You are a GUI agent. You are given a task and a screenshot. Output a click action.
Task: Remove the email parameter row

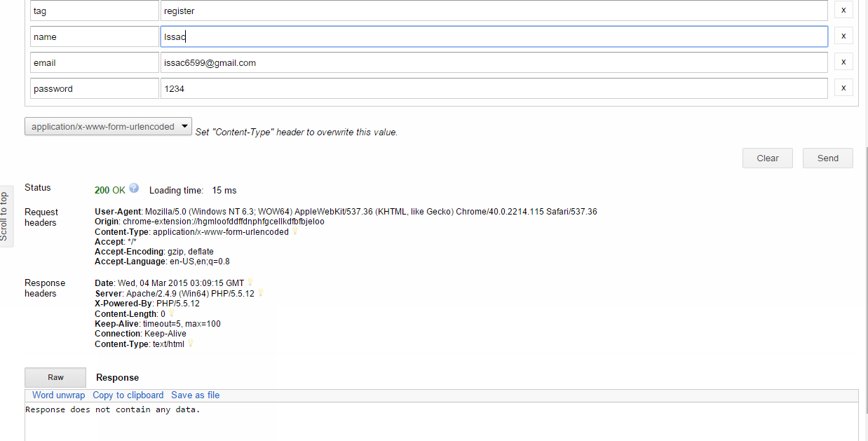[843, 62]
